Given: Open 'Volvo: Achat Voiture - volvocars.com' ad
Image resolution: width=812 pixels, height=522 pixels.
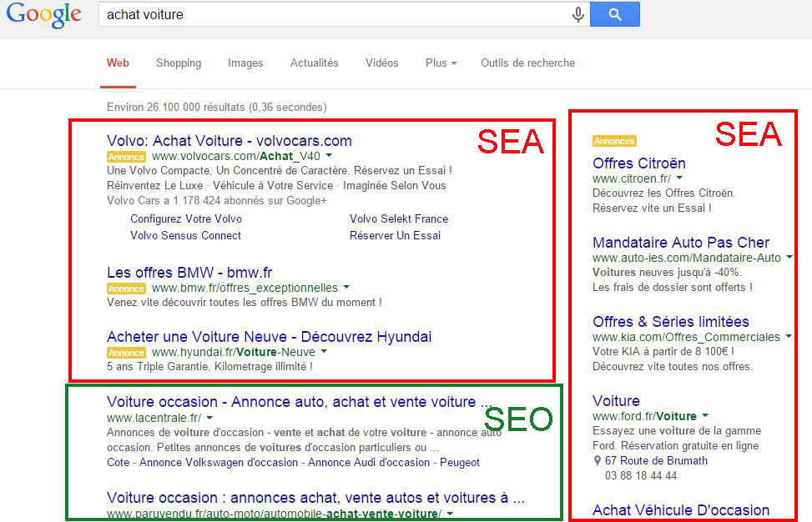Looking at the screenshot, I should [x=229, y=141].
